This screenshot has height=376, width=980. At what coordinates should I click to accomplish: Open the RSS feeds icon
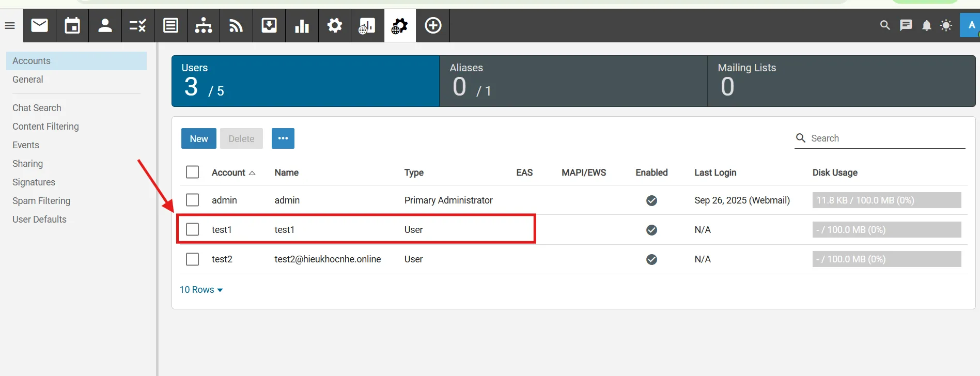click(236, 25)
